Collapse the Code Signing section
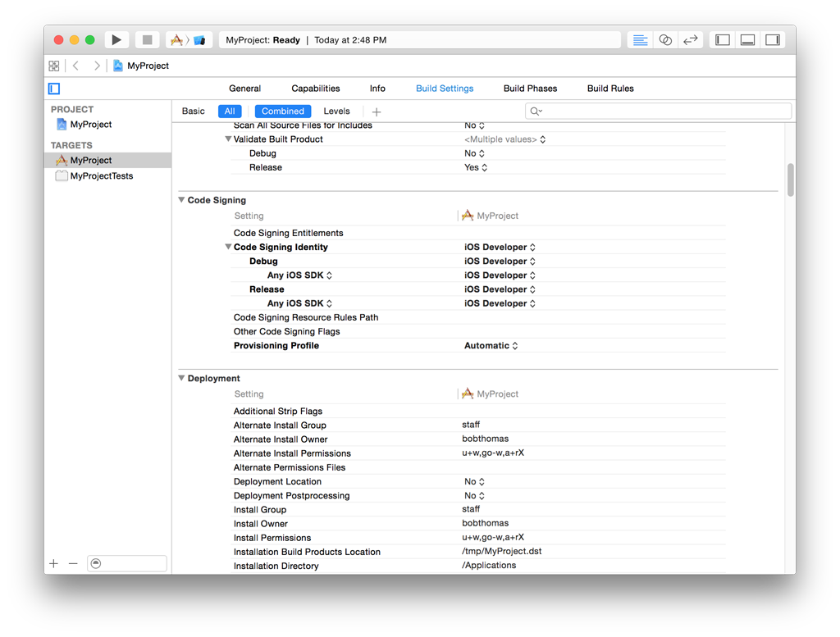The height and width of the screenshot is (637, 840). 181,200
